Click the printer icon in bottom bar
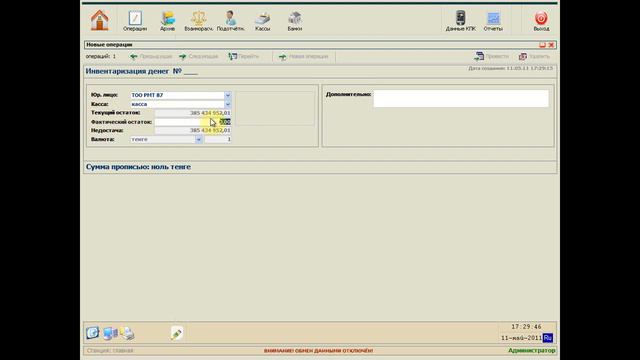Screen dimensions: 640x360 (x=127, y=333)
